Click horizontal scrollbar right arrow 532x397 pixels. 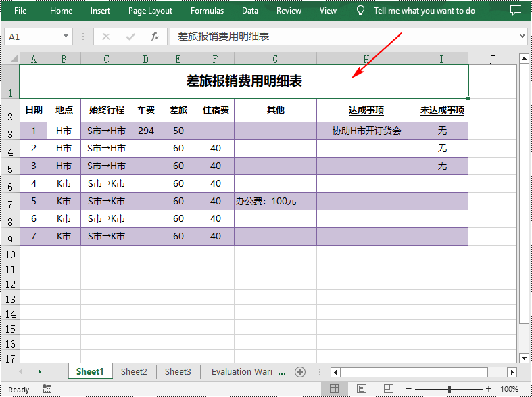[x=512, y=372]
